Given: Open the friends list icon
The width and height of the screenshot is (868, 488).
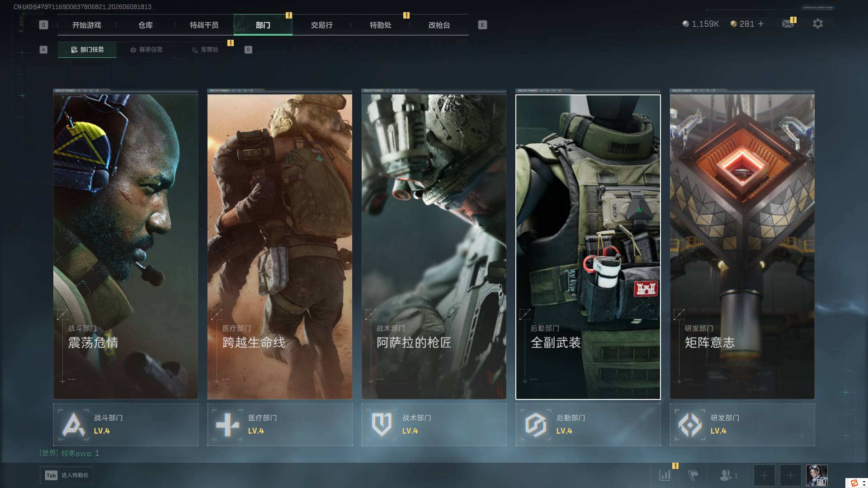Looking at the screenshot, I should (x=728, y=475).
